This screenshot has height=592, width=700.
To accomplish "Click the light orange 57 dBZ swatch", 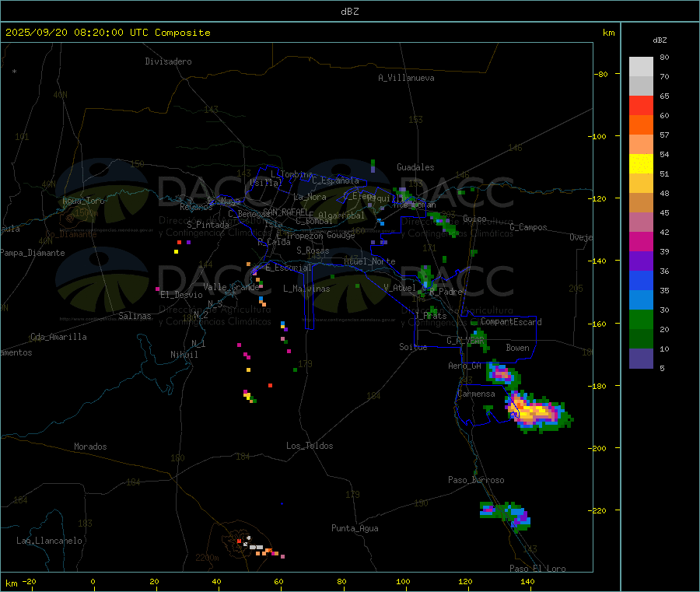I will pos(641,144).
